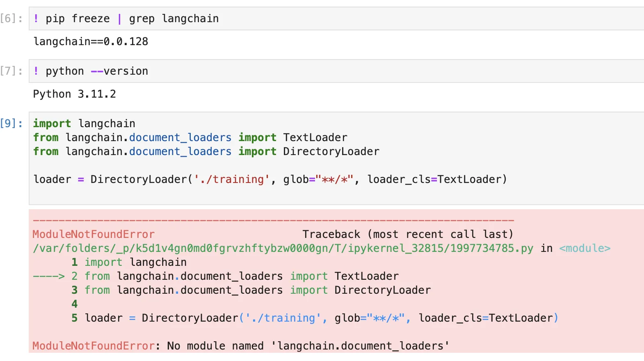Viewport: 644px width, 361px height.
Task: Select the '[7]:' cell prompt
Action: [x=11, y=71]
